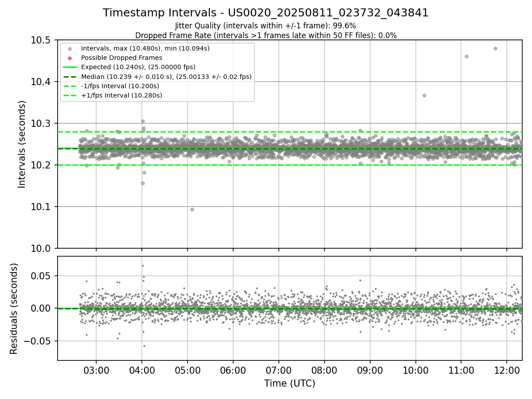Viewport: 532px width, 399px height.
Task: Click the gray 'Intervals' legend marker dot
Action: (70, 48)
